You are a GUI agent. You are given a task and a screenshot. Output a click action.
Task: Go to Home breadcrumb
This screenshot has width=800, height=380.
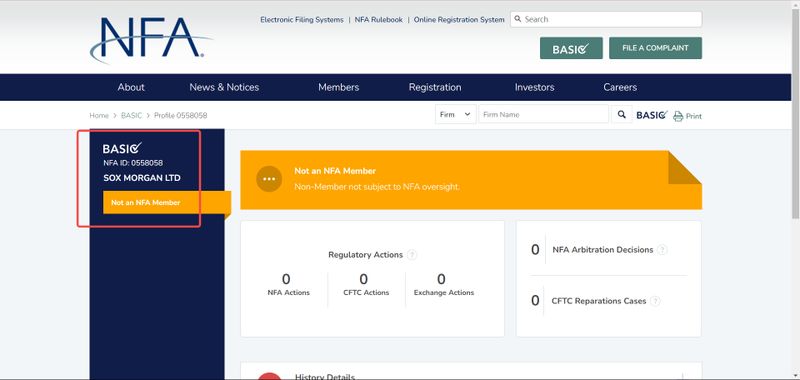pyautogui.click(x=99, y=116)
